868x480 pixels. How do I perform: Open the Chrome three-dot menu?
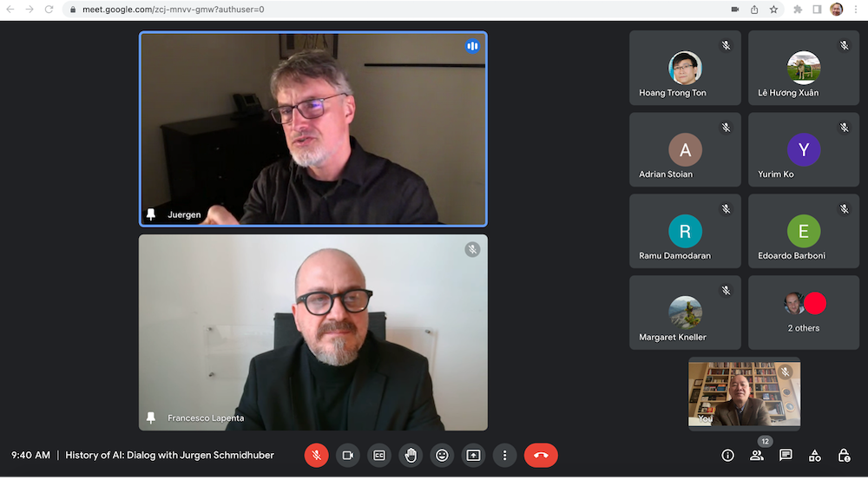tap(856, 10)
